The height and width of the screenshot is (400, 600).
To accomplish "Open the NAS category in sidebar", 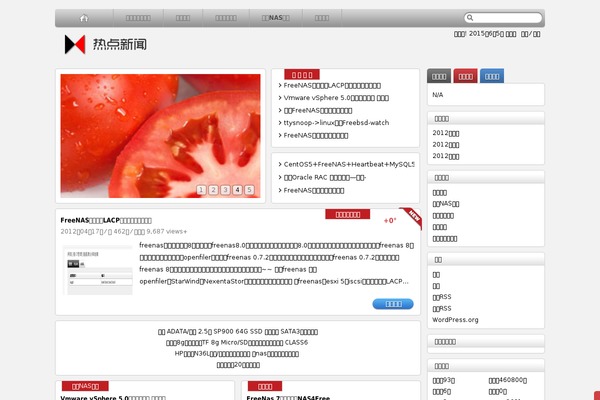I will [445, 204].
